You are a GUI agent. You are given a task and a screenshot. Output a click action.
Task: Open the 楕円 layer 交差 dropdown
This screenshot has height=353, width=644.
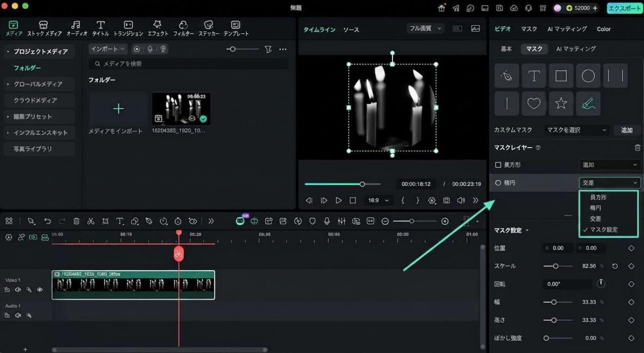coord(610,183)
